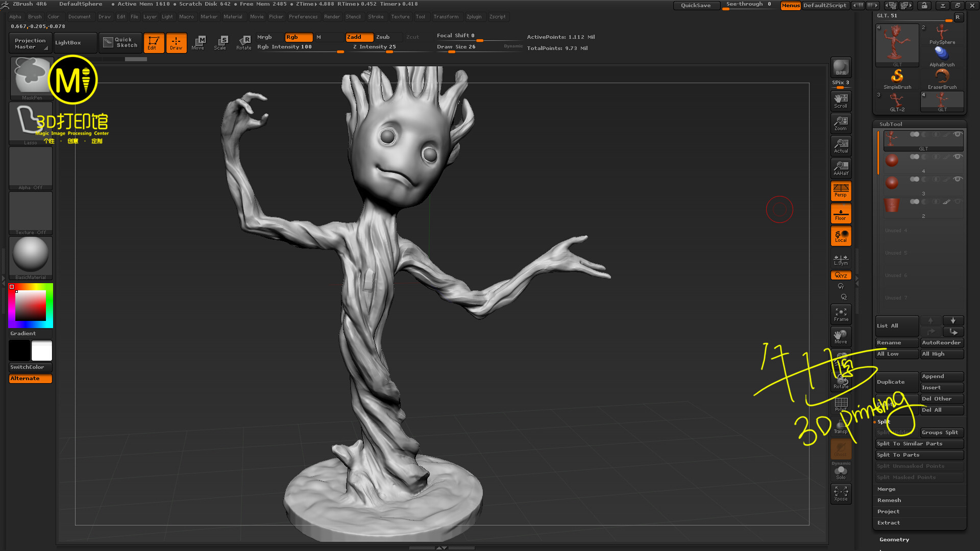Image resolution: width=980 pixels, height=551 pixels.
Task: Expand the Split subsection
Action: [884, 421]
